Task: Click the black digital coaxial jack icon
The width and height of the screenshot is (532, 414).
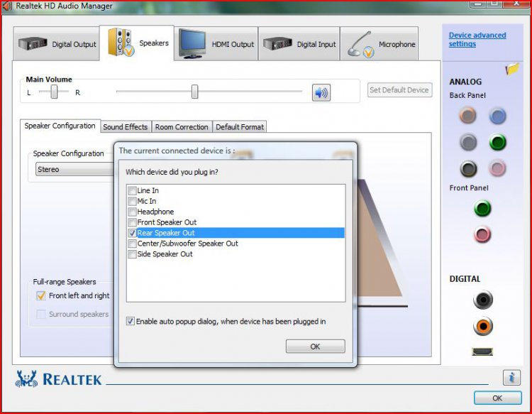Action: pyautogui.click(x=482, y=300)
